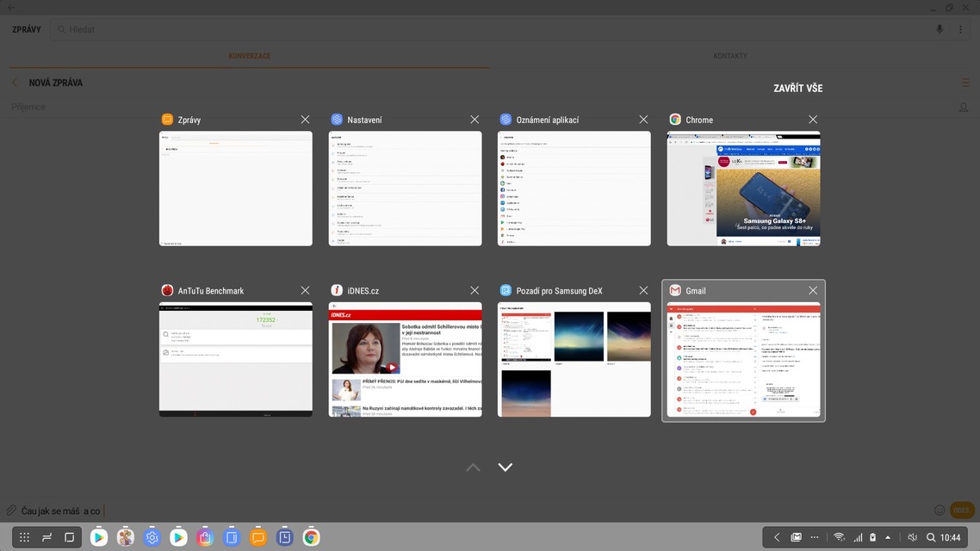This screenshot has width=980, height=551.
Task: Click the search magnifier in the system tray
Action: tap(930, 537)
